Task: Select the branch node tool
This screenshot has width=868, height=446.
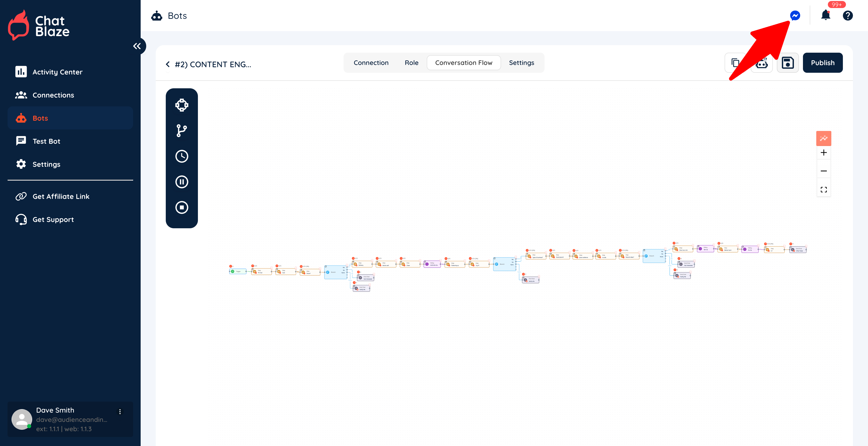Action: tap(182, 131)
